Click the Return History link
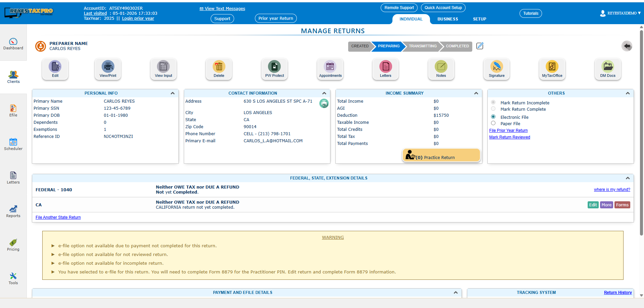 click(x=618, y=293)
